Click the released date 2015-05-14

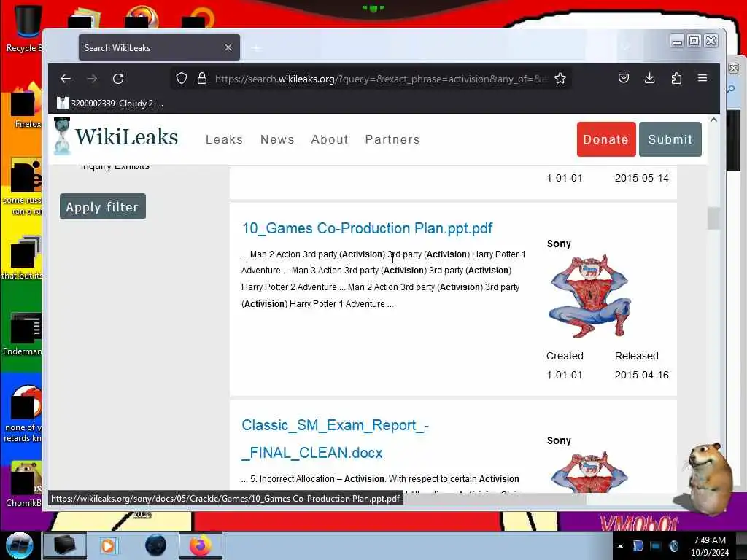coord(641,178)
